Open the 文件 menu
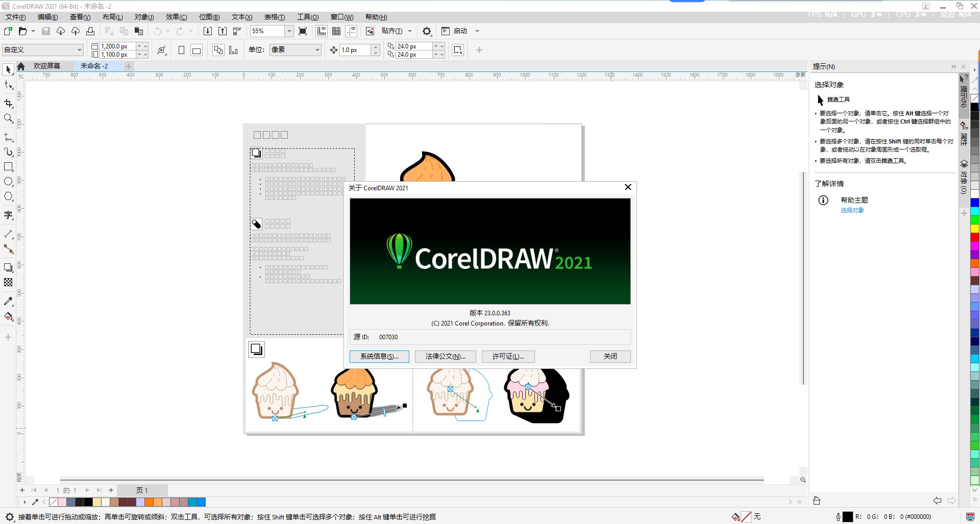980x524 pixels. point(15,17)
